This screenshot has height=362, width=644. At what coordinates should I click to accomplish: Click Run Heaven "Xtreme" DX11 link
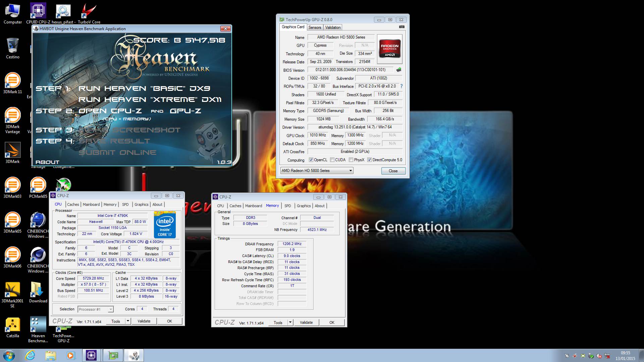coord(150,100)
